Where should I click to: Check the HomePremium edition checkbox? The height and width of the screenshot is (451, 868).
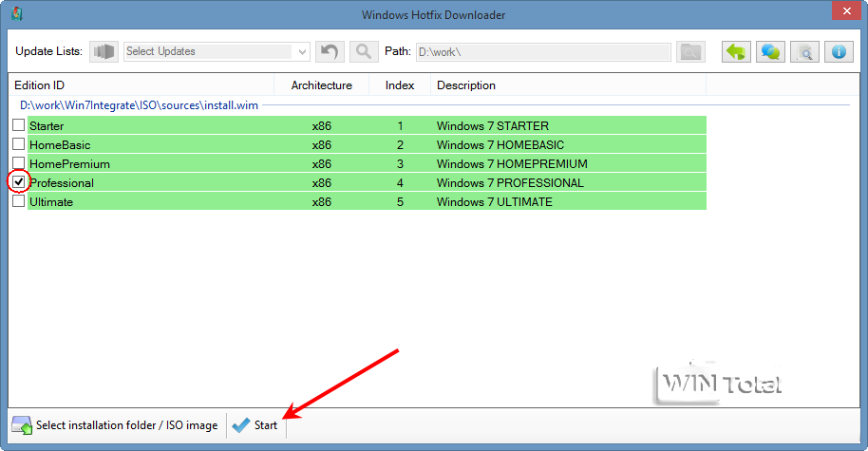[x=19, y=163]
